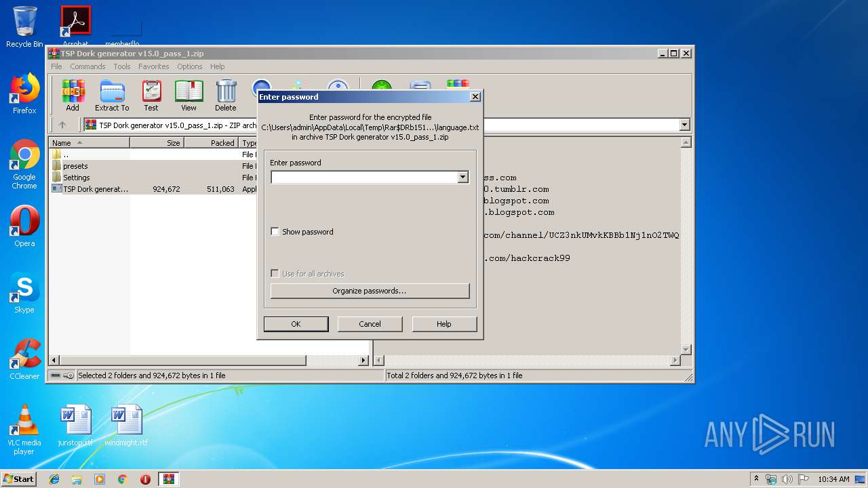The height and width of the screenshot is (488, 868).
Task: Select the Settings folder icon in file list
Action: [x=57, y=178]
